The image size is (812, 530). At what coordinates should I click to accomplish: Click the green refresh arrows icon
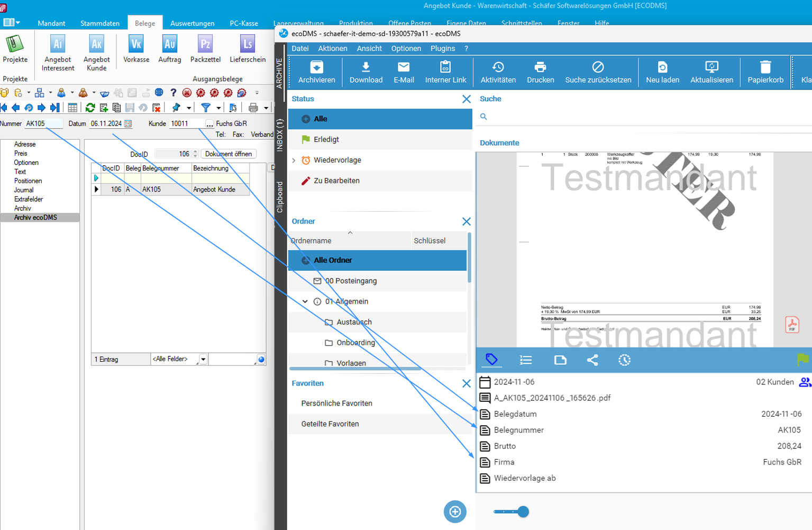click(x=90, y=107)
